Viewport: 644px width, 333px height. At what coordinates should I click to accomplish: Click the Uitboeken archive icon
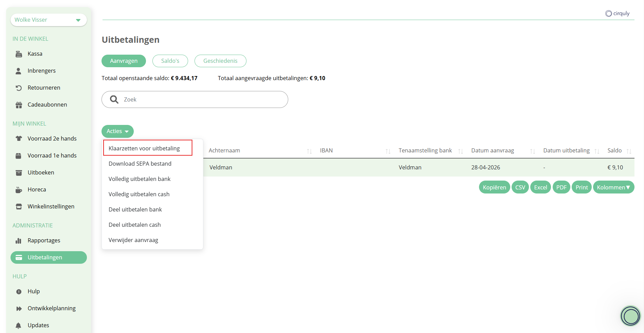click(x=19, y=173)
